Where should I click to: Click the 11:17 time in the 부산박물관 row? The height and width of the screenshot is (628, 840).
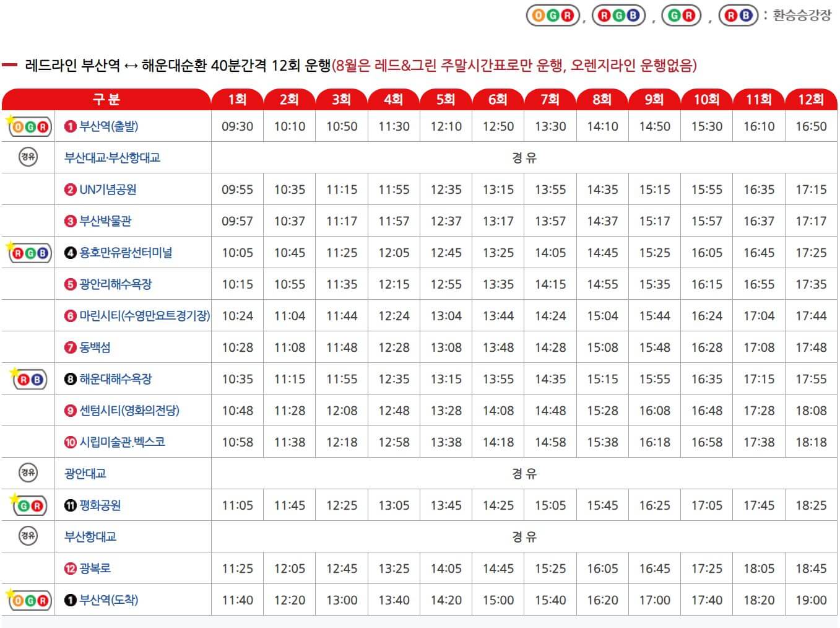(x=342, y=221)
